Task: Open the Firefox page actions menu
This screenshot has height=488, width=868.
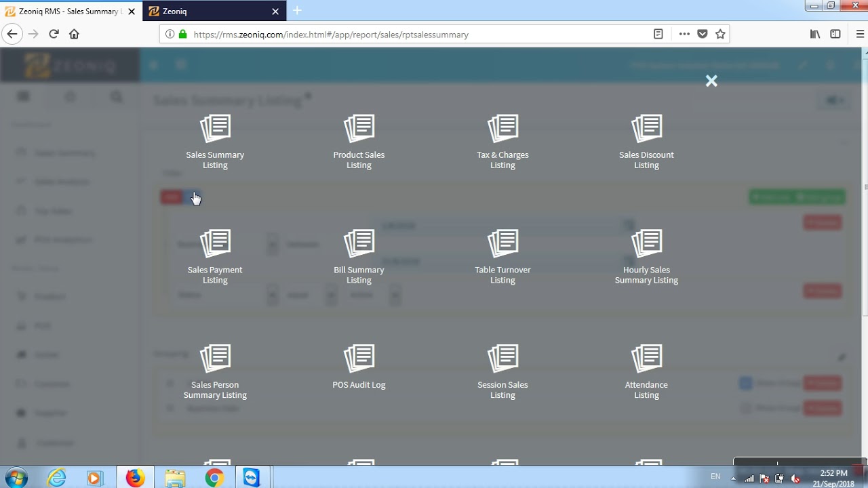Action: point(684,34)
